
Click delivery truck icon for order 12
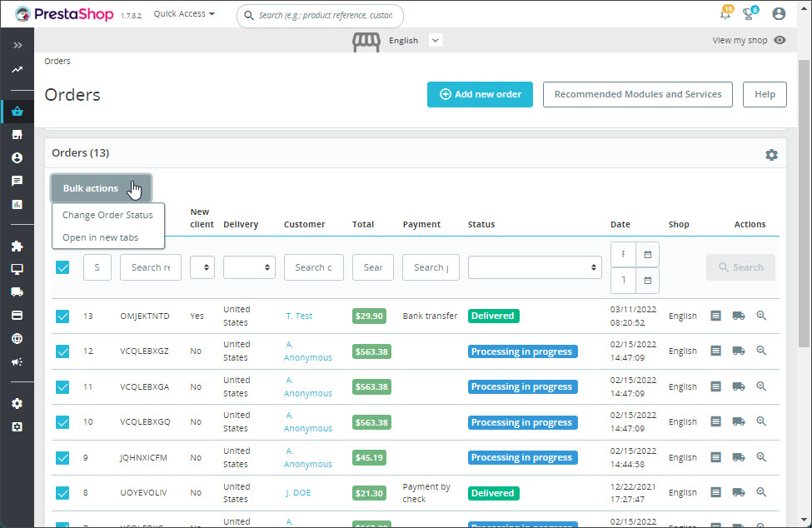point(739,351)
